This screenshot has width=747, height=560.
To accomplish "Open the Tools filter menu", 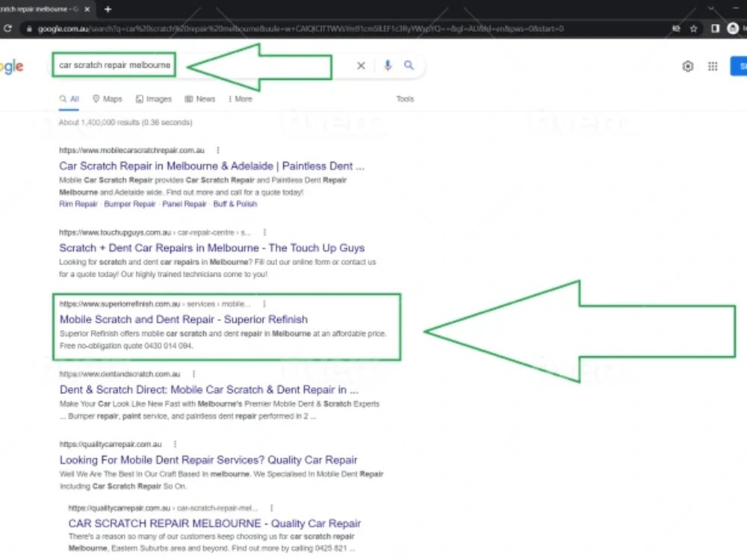I will click(405, 99).
